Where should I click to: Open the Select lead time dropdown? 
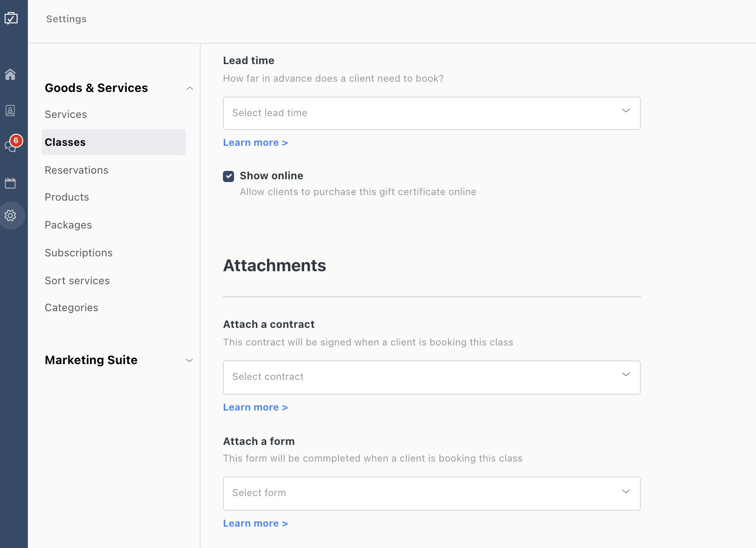click(432, 113)
